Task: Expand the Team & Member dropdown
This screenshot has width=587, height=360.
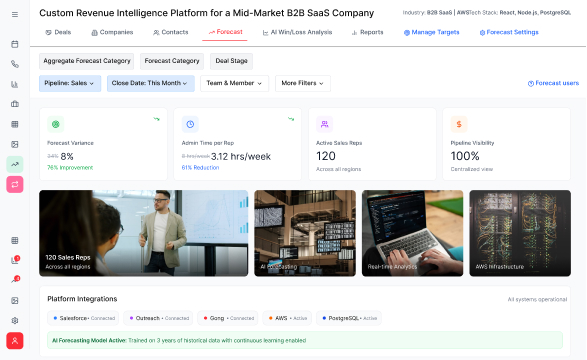Action: [x=234, y=83]
